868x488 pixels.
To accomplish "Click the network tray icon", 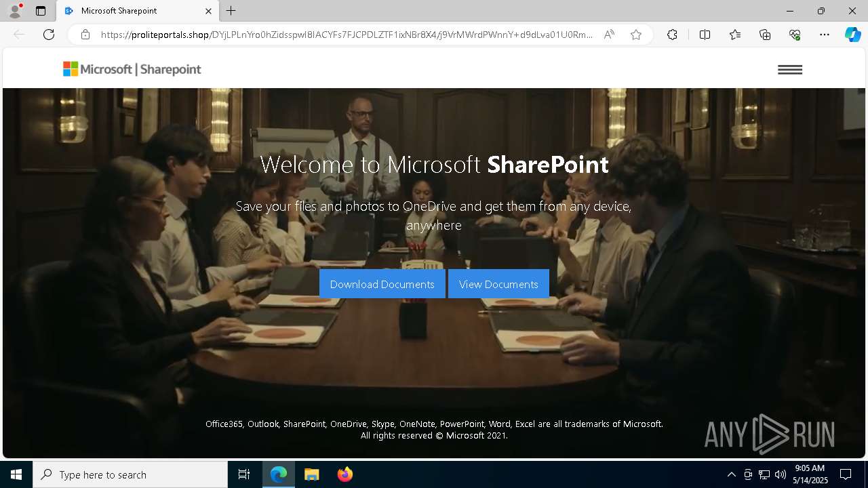I will [764, 474].
